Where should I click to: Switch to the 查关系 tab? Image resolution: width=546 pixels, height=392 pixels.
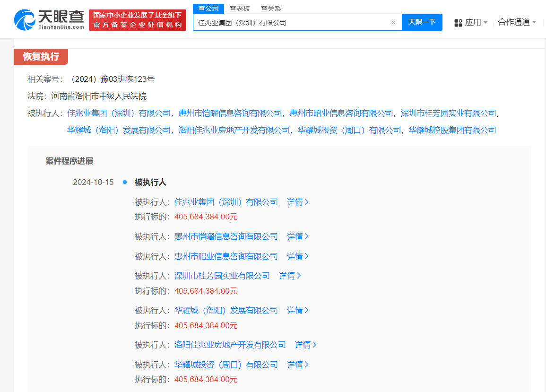point(270,9)
